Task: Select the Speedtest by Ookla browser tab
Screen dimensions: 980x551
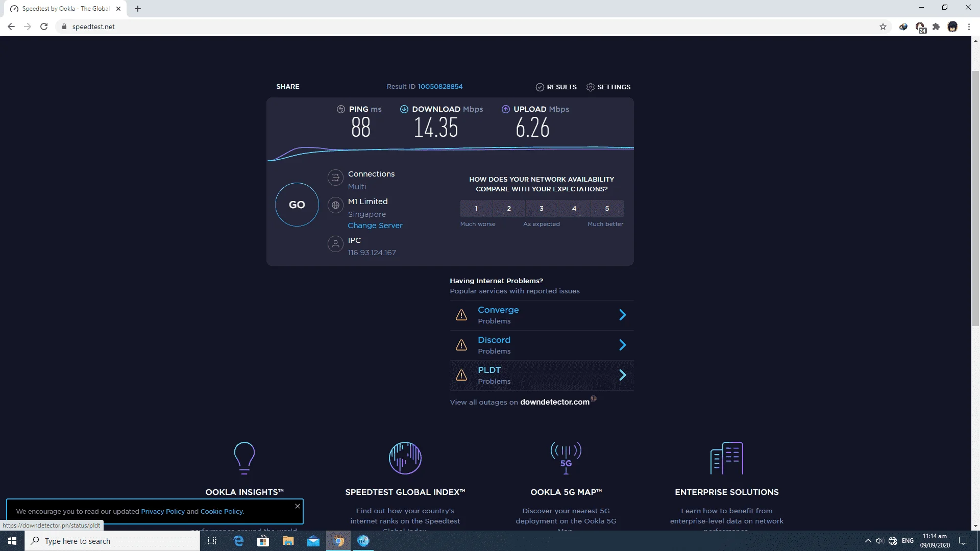Action: click(65, 9)
